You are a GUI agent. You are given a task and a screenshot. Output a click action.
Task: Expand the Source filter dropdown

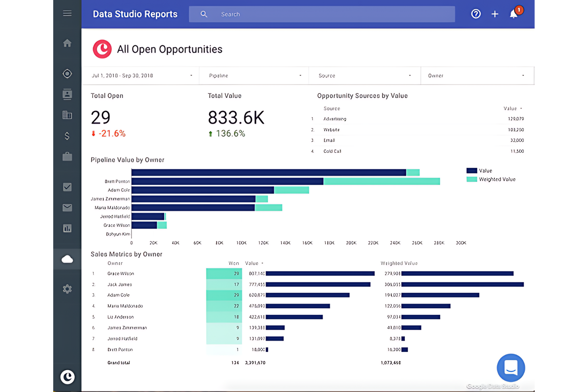tap(365, 75)
